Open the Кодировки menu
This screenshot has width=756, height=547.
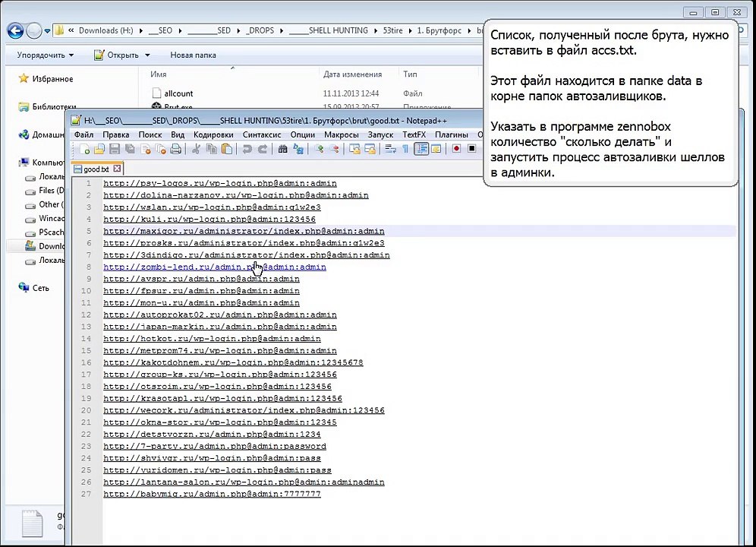[x=213, y=134]
